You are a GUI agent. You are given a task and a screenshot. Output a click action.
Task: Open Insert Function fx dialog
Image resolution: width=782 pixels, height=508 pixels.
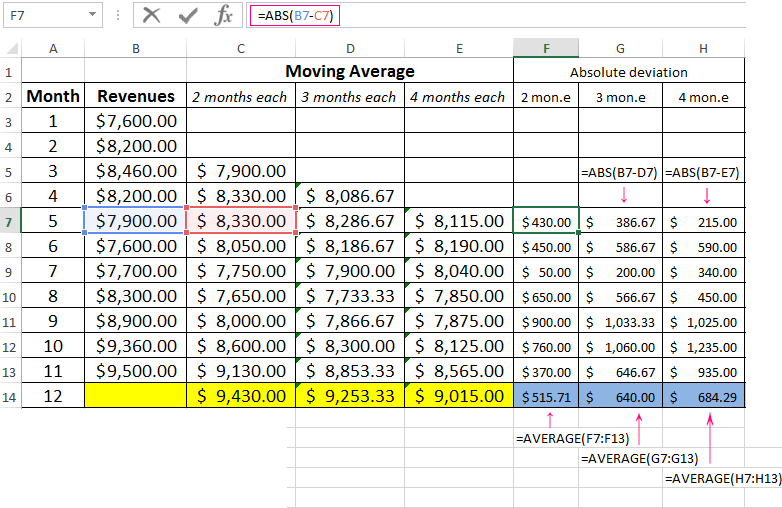click(224, 15)
